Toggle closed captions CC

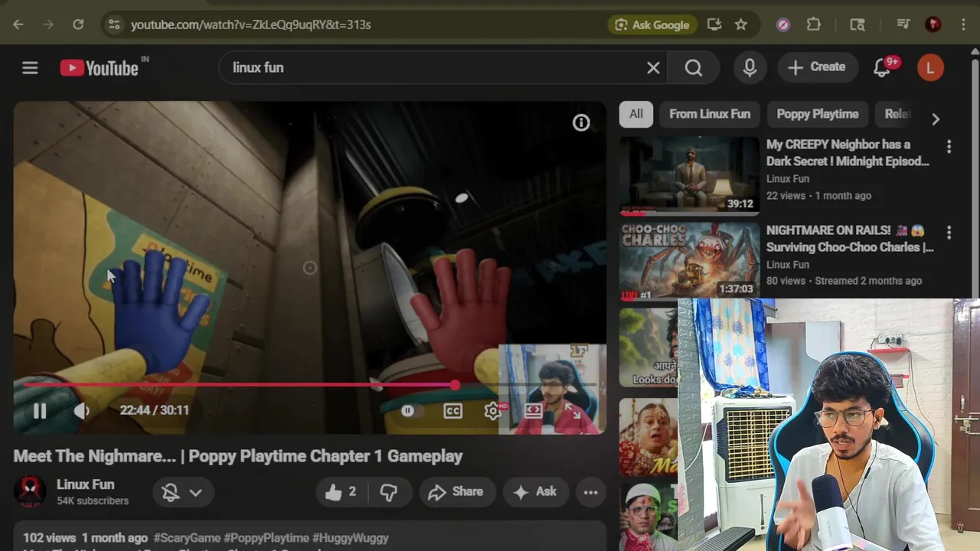pyautogui.click(x=452, y=411)
